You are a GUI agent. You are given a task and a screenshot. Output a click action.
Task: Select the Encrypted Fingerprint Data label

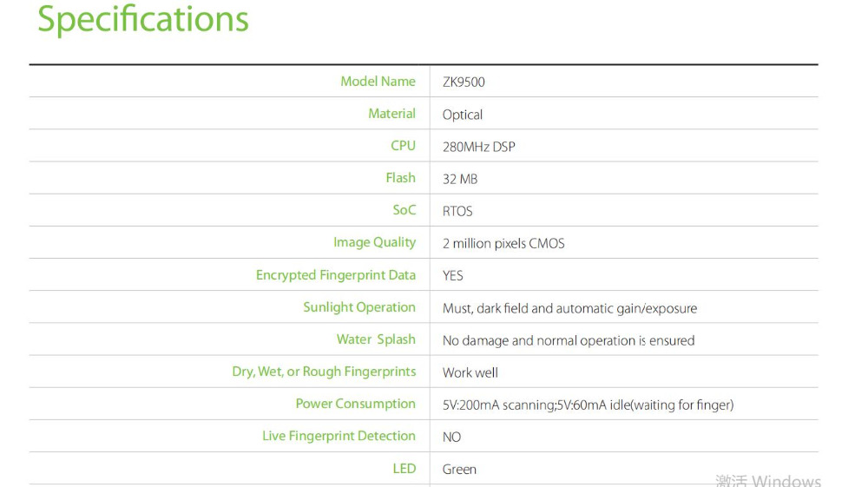335,275
